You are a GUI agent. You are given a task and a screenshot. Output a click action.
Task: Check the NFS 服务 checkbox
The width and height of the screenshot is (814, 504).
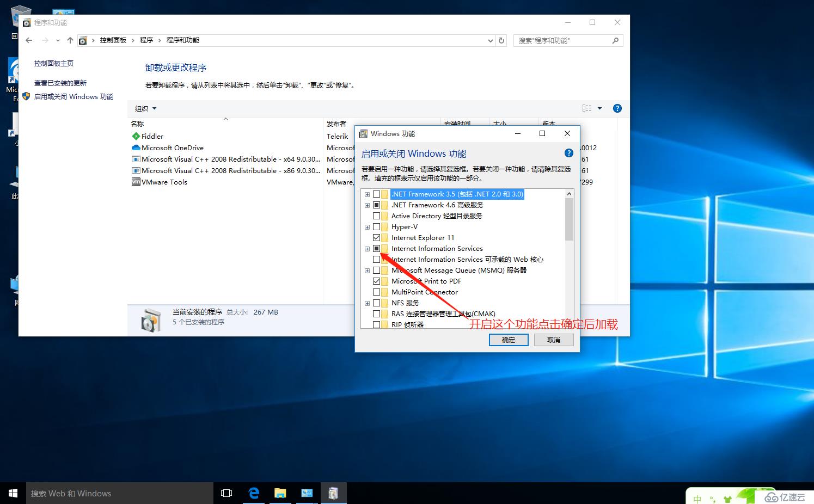pos(376,303)
